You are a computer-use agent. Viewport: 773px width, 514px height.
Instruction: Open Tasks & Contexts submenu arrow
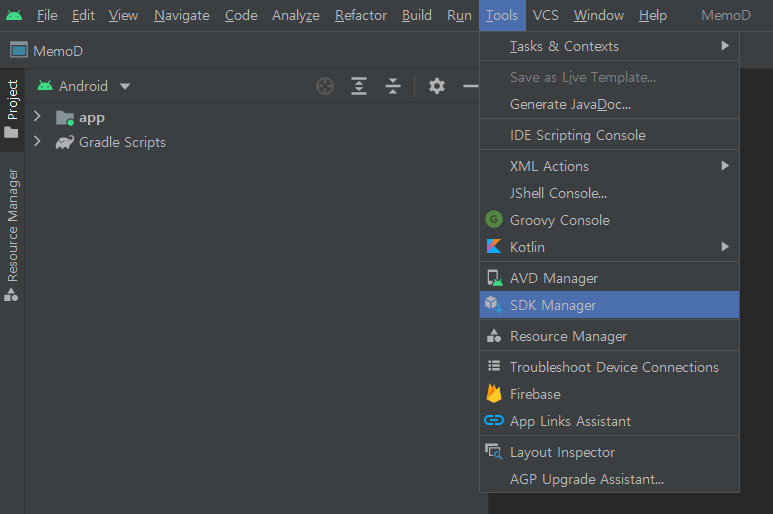(725, 46)
